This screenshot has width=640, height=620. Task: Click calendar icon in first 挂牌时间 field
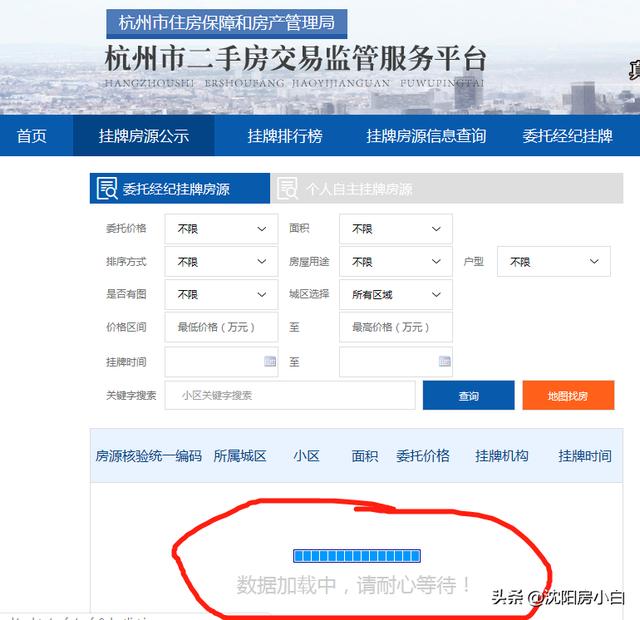[x=270, y=361]
